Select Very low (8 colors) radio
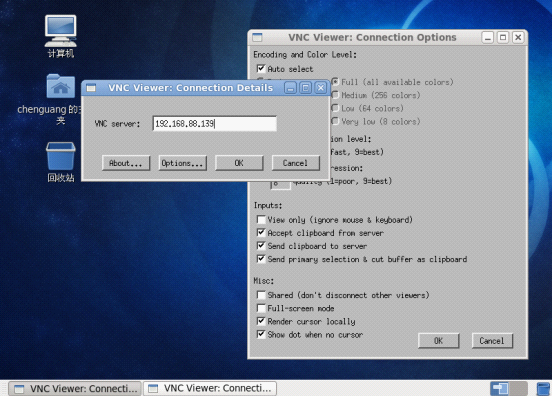553x397 pixels. [335, 121]
